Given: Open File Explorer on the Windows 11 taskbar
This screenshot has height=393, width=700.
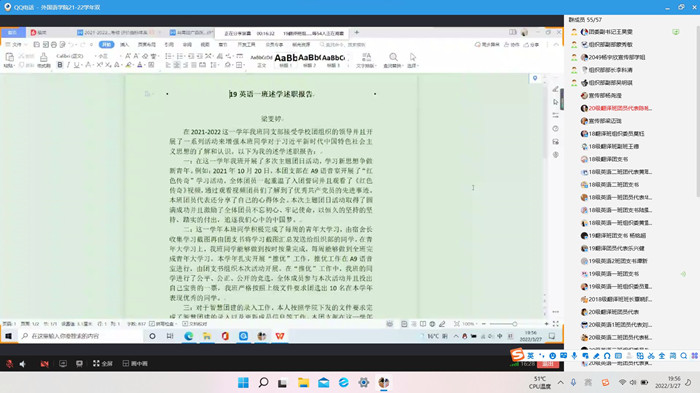Looking at the screenshot, I should pyautogui.click(x=304, y=382).
